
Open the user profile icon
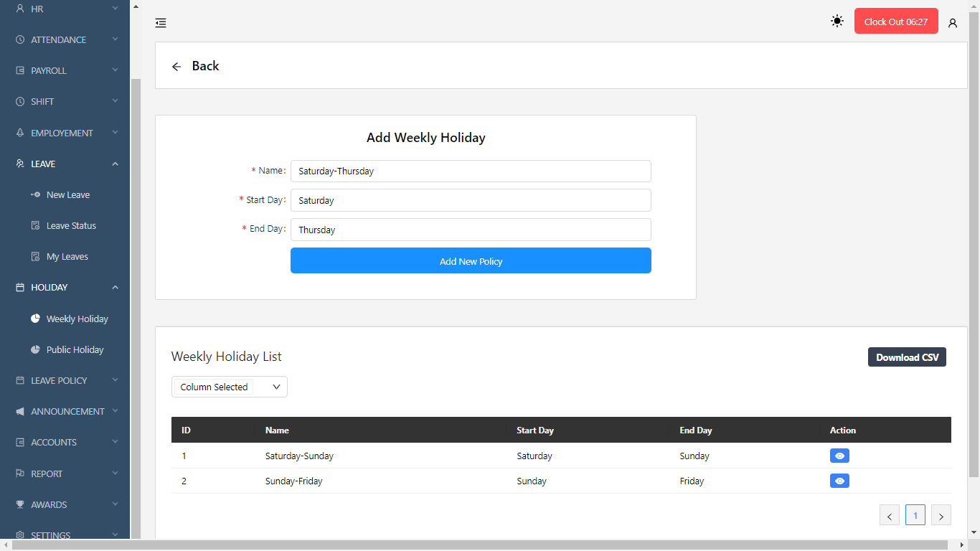click(x=953, y=23)
